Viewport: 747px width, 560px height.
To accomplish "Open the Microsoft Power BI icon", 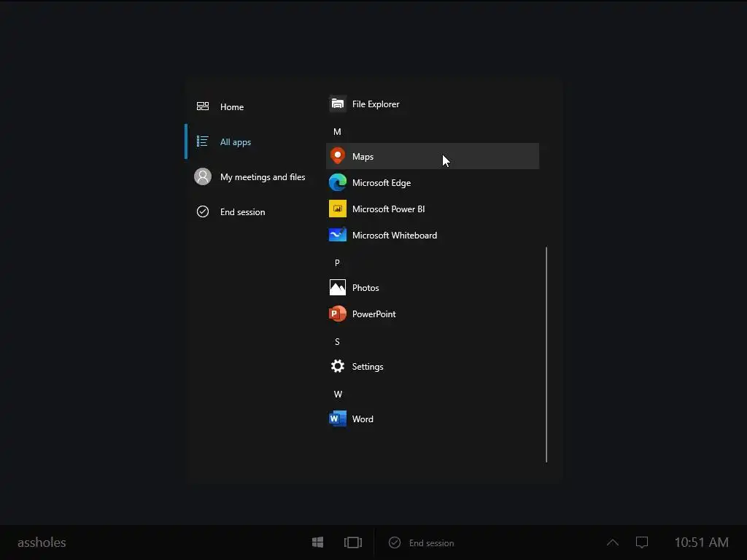I will 337,209.
